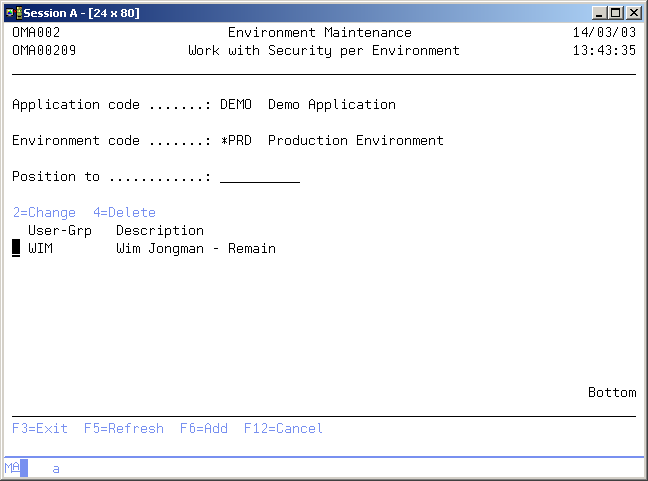Click the User-Grp column header
Screen dimensions: 648x481
(59, 231)
